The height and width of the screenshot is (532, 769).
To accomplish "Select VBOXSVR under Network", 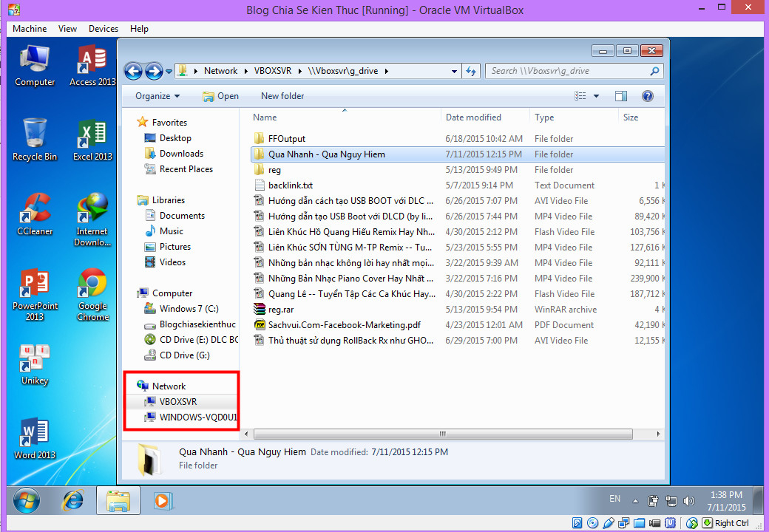I will click(x=171, y=402).
